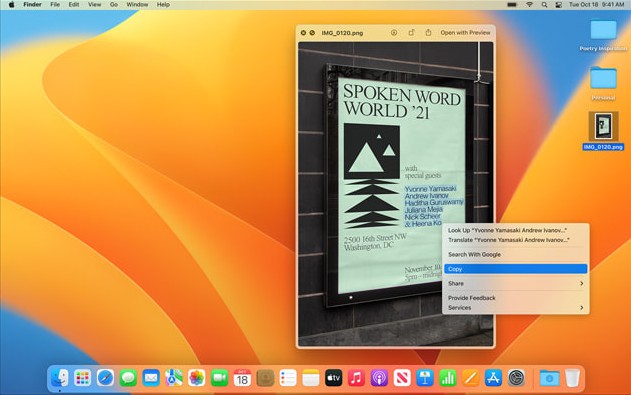Open Music from the Dock
Viewport: 631px width, 395px height.
(x=357, y=378)
